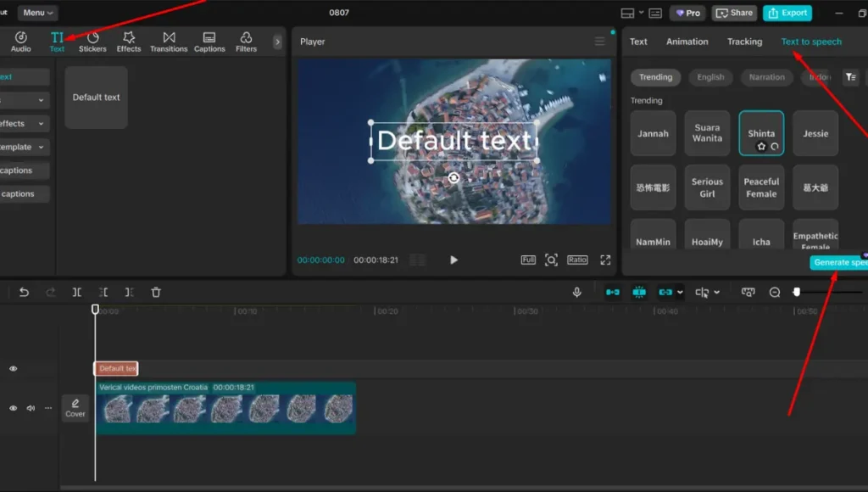
Task: Click the Undo arrow in timeline toolbar
Action: pyautogui.click(x=24, y=292)
